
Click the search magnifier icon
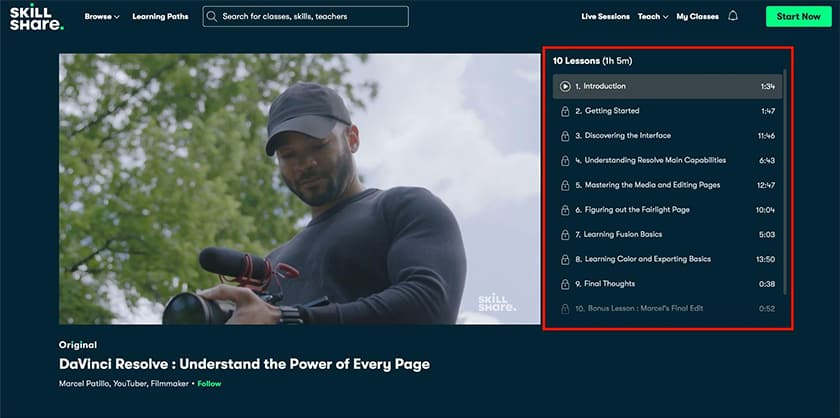pos(212,17)
